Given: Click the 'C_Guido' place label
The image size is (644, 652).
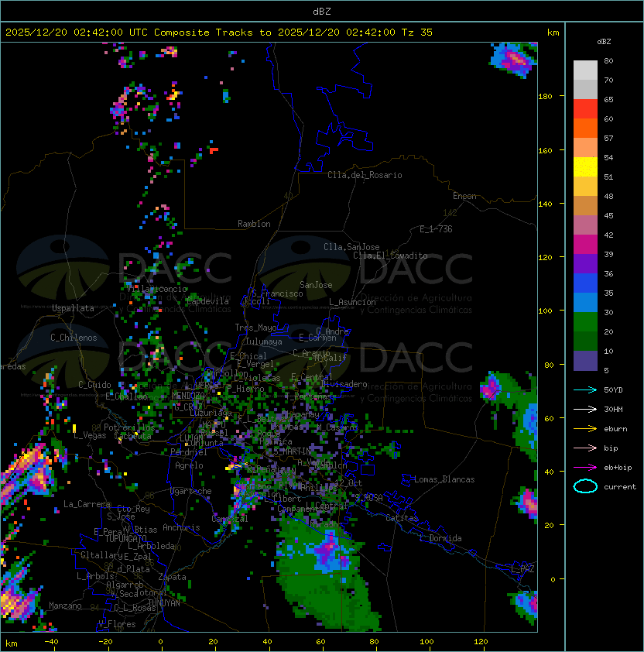Looking at the screenshot, I should [x=94, y=385].
